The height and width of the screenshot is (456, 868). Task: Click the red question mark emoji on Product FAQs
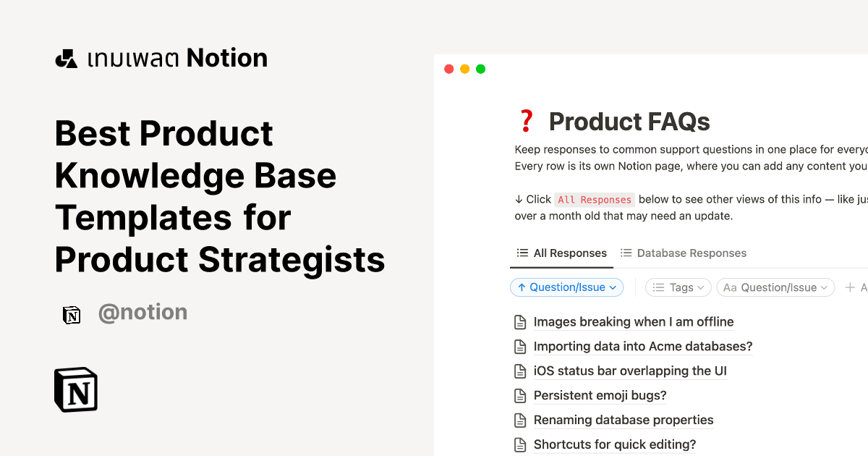527,120
